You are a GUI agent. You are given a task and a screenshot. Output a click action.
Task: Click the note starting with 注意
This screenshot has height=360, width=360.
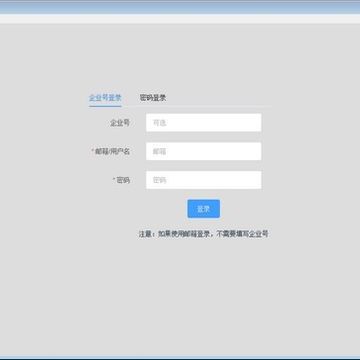(203, 234)
